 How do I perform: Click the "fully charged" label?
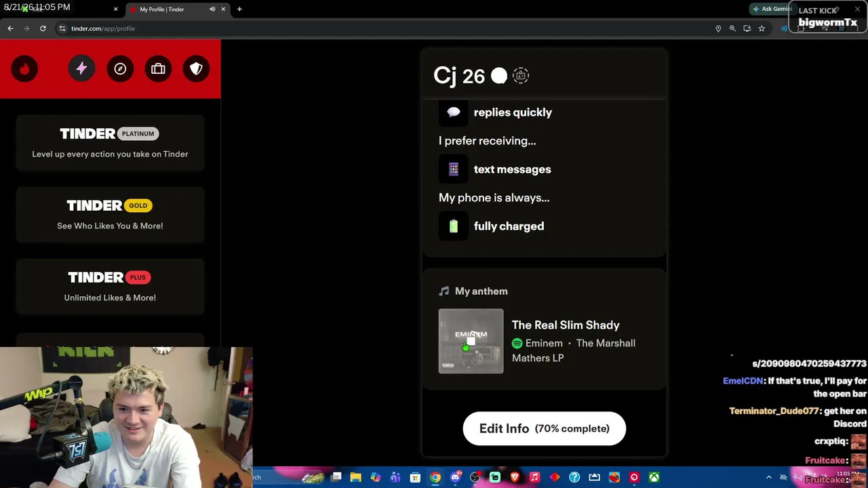pyautogui.click(x=509, y=226)
